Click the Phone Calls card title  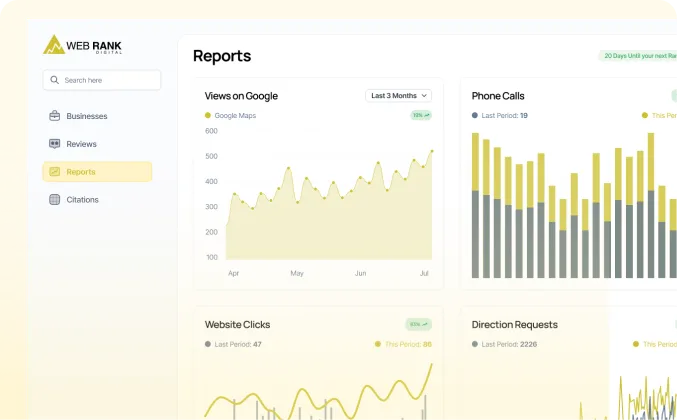(498, 96)
